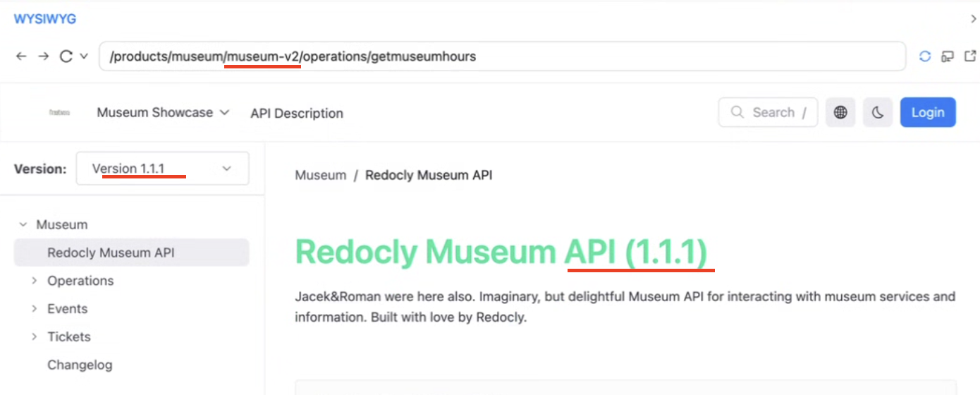Open the language globe selector
The image size is (980, 395).
[840, 112]
